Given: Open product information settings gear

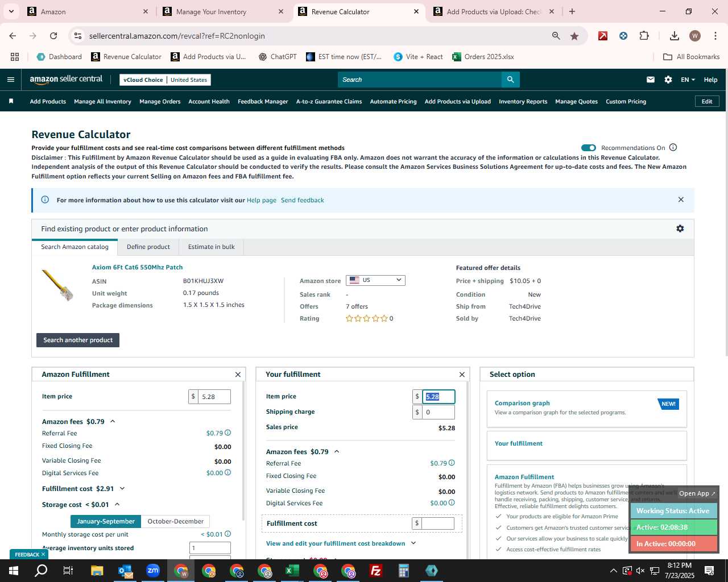Looking at the screenshot, I should tap(680, 228).
